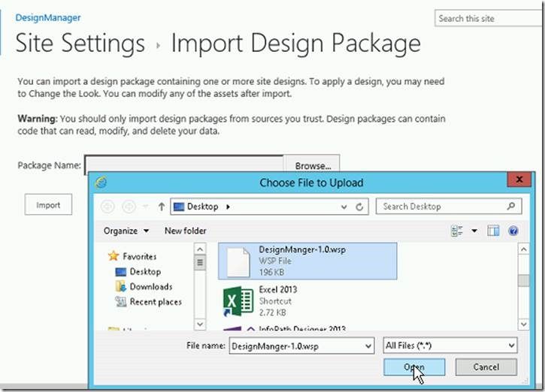545x392 pixels.
Task: Click the navigation pane scroll down arrow
Action: (200, 324)
